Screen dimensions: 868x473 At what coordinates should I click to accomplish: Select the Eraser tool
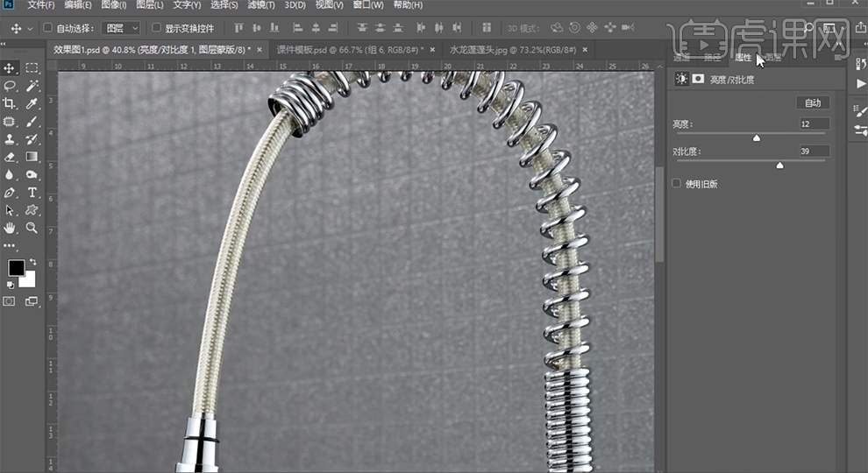10,157
